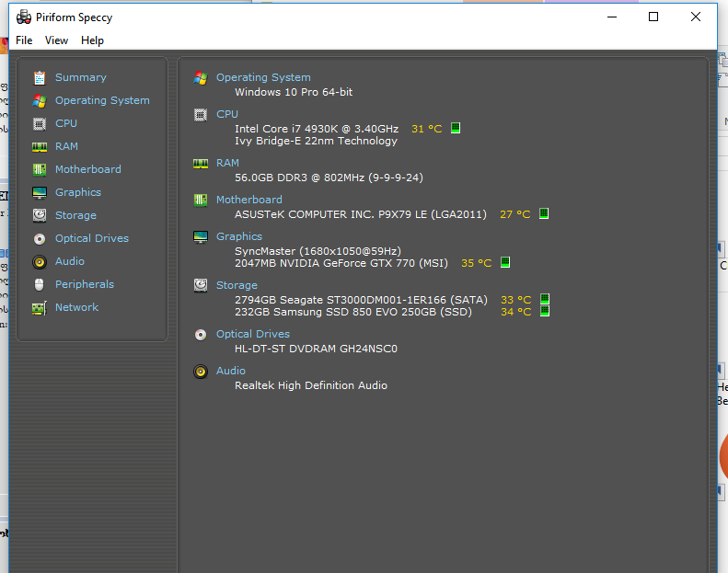Click the Audio speaker icon in sidebar
Image resolution: width=728 pixels, height=573 pixels.
coord(40,261)
